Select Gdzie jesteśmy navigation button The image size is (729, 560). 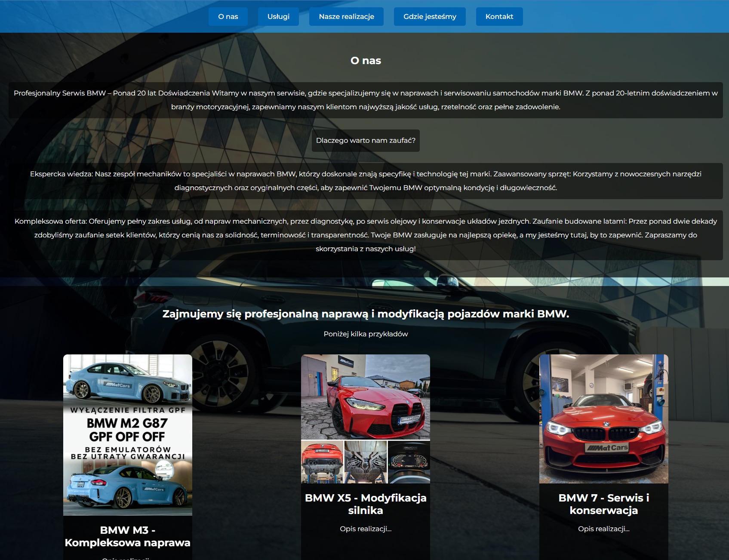(430, 16)
